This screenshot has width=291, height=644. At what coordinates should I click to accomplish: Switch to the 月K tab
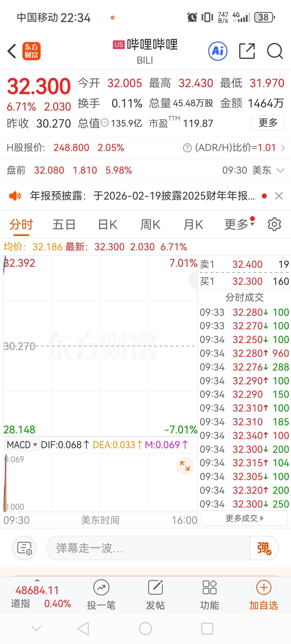click(193, 224)
